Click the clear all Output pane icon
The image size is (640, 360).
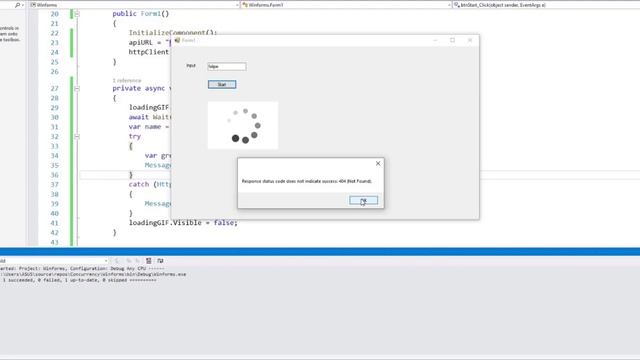tap(149, 261)
